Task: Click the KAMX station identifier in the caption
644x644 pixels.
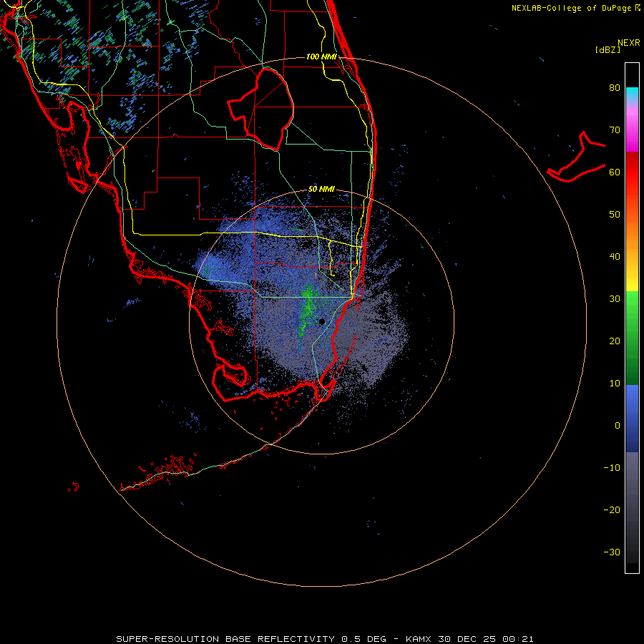Action: click(x=419, y=639)
